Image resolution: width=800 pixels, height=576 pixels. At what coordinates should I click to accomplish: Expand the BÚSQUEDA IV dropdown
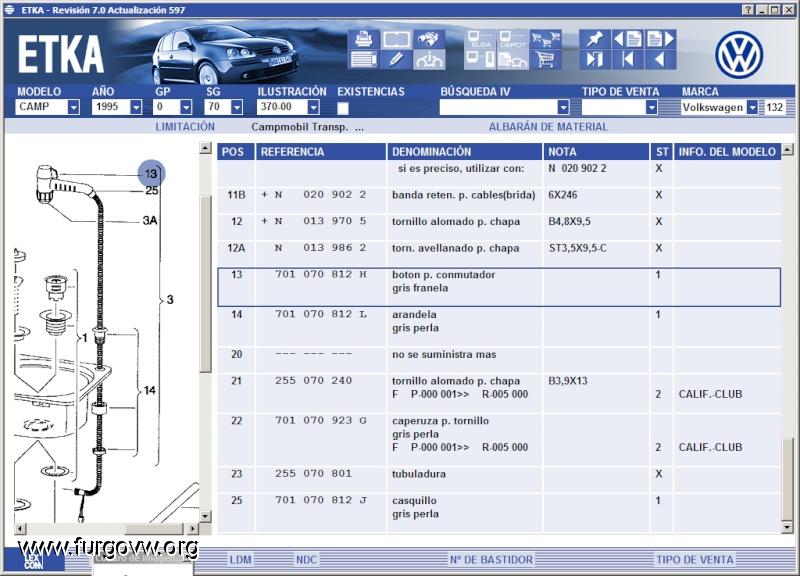coord(563,107)
